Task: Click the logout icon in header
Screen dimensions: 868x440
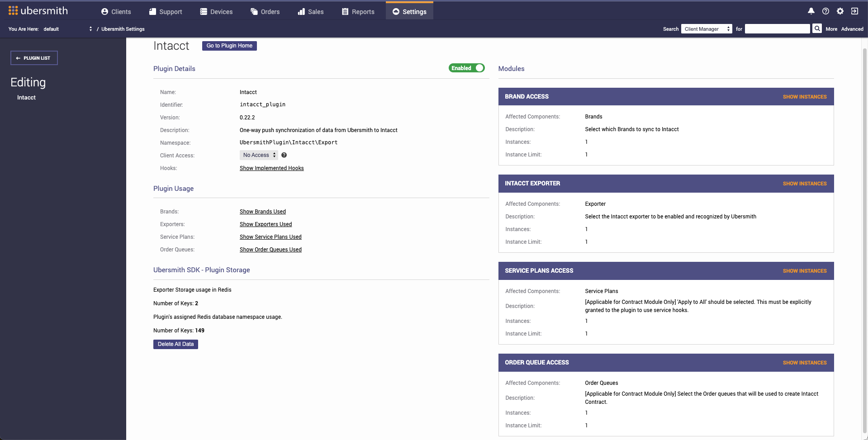Action: click(854, 11)
